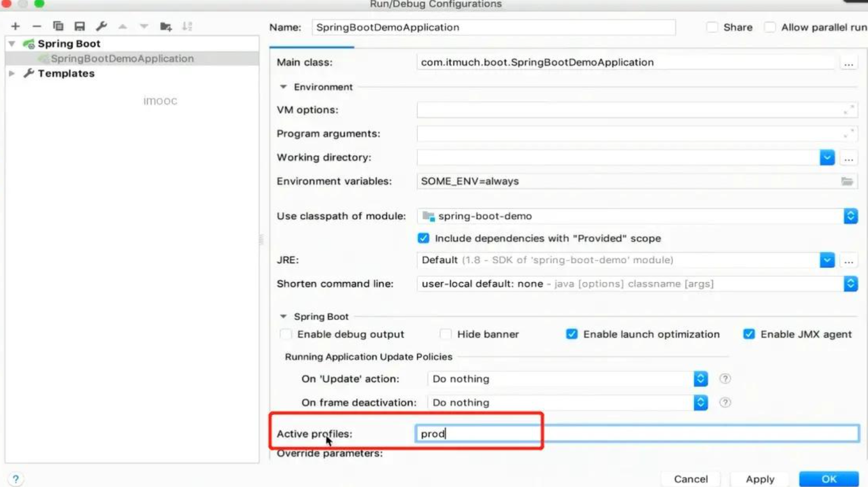The height and width of the screenshot is (487, 868).
Task: Click into the VM options field
Action: click(627, 110)
